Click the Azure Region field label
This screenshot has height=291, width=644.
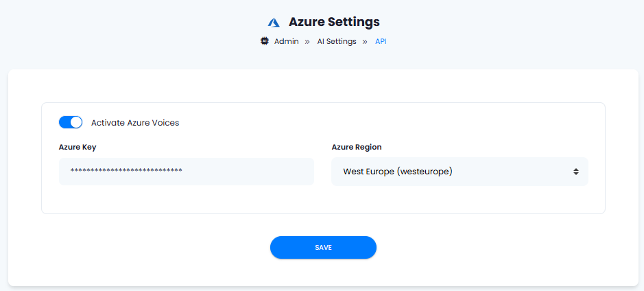[357, 147]
